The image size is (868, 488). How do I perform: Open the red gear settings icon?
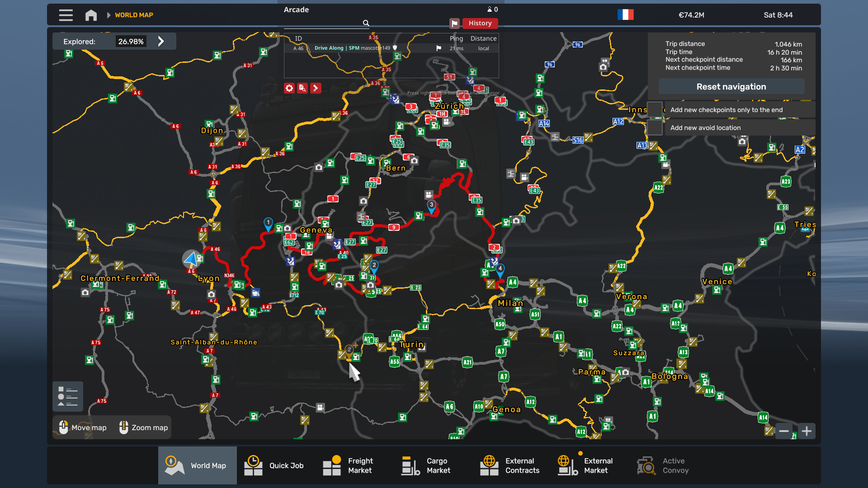(289, 88)
